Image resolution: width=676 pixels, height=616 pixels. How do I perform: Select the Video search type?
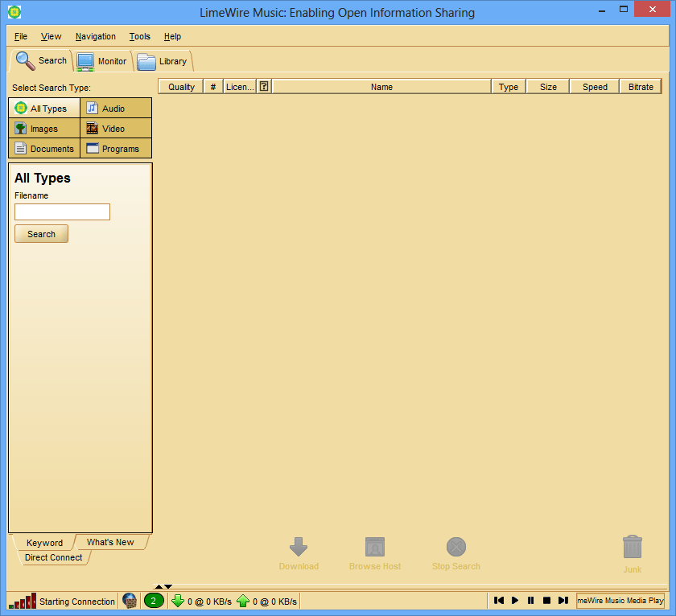(x=116, y=128)
